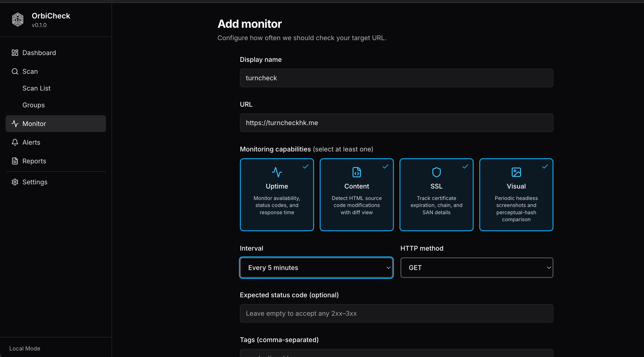Uncheck the Visual monitoring capability

coord(516,195)
